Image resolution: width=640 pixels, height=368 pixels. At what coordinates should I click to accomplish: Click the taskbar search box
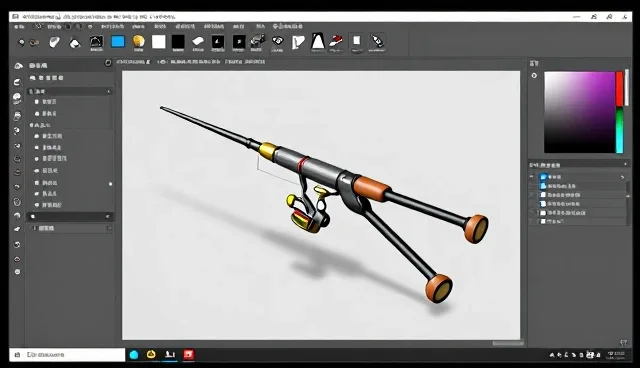pos(68,355)
